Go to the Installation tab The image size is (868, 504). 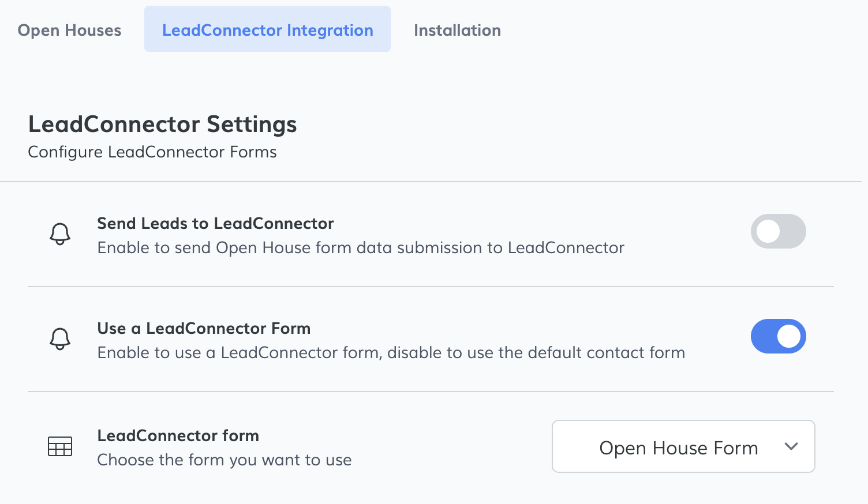[x=457, y=30]
